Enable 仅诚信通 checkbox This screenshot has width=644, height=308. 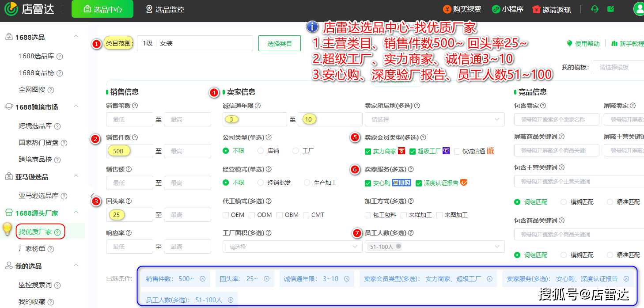[457, 152]
